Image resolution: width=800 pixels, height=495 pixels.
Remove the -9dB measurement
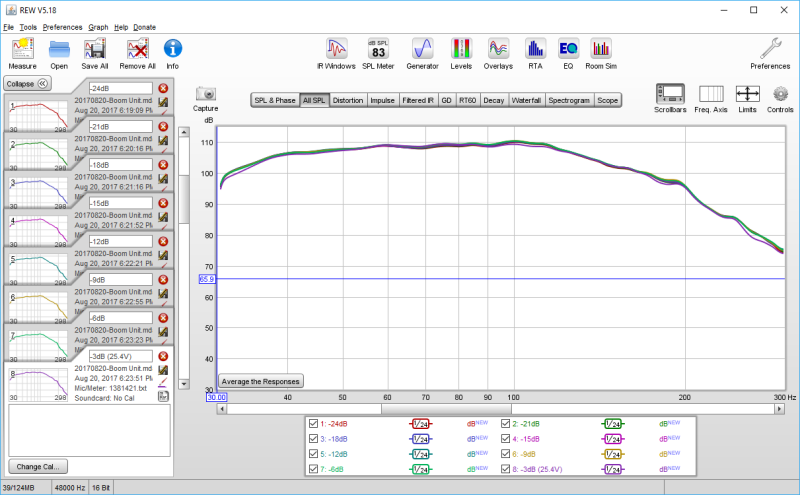pos(163,280)
